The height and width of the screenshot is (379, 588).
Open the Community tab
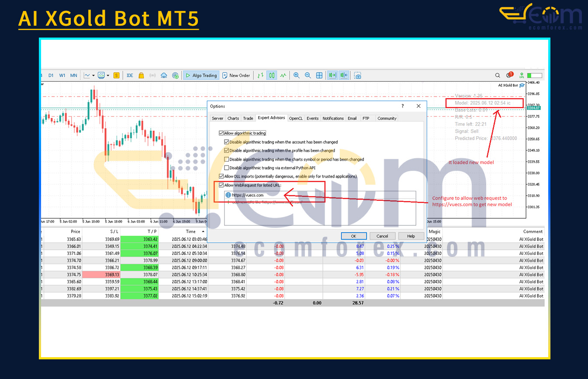pos(387,118)
